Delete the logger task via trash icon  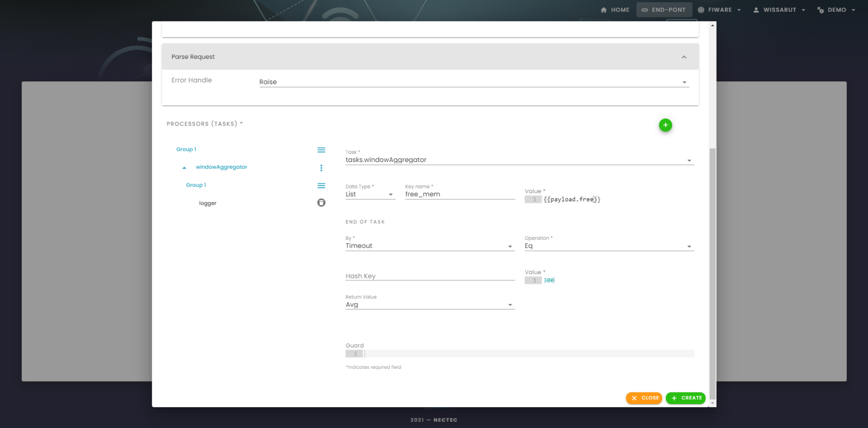point(321,203)
